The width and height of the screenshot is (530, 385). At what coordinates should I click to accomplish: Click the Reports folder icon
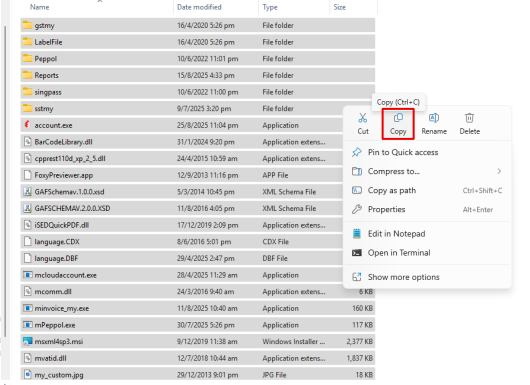click(x=28, y=75)
